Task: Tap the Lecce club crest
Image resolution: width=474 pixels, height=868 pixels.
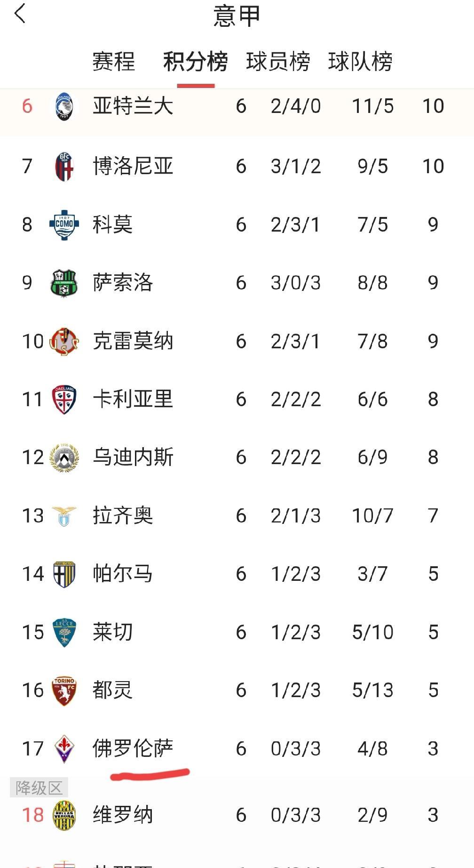Action: [x=64, y=633]
